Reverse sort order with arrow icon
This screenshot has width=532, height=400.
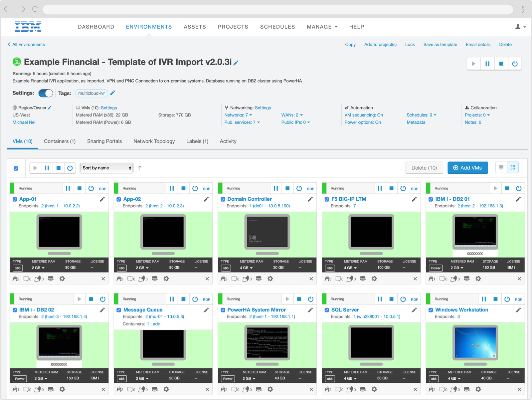[x=140, y=168]
